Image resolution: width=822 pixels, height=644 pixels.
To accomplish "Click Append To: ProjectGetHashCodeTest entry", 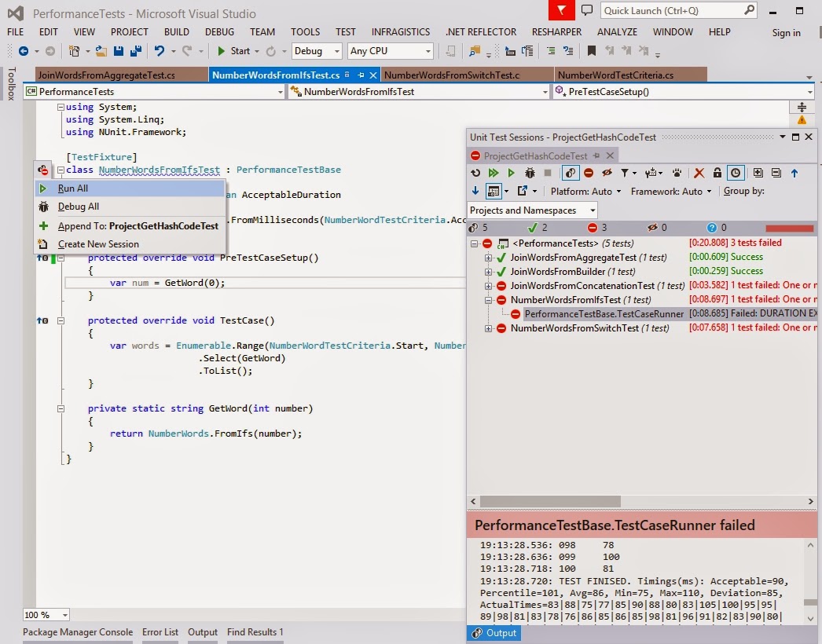I will [x=130, y=226].
